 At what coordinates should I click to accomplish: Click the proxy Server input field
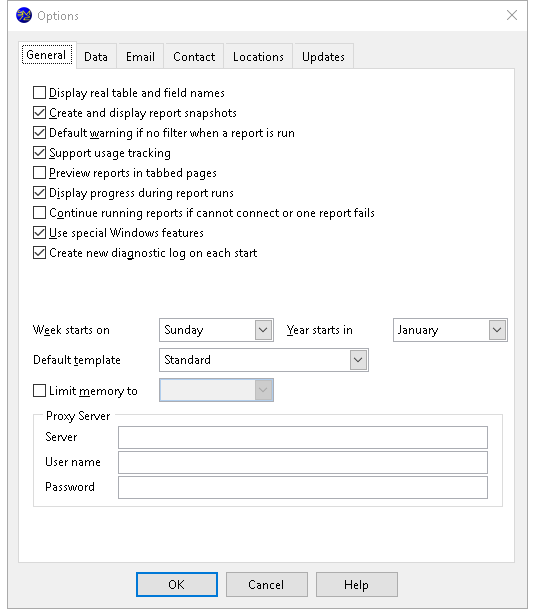tap(303, 437)
